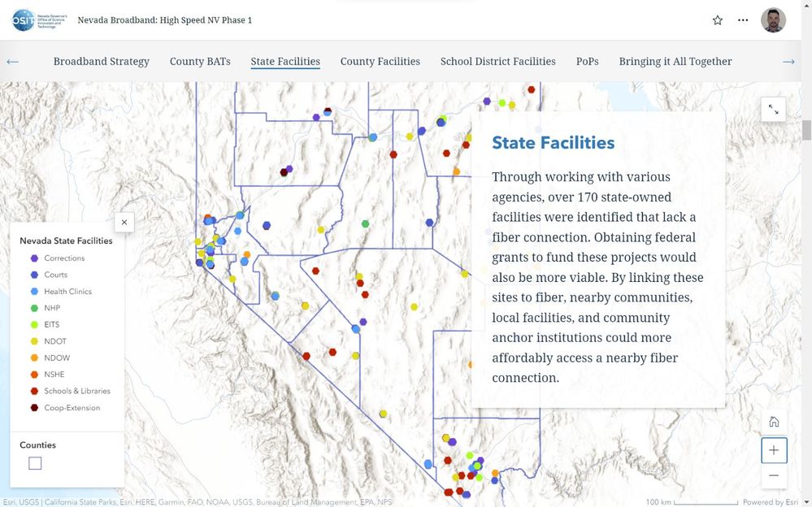812x507 pixels.
Task: Click the Coop-Extension legend symbol
Action: pyautogui.click(x=34, y=408)
